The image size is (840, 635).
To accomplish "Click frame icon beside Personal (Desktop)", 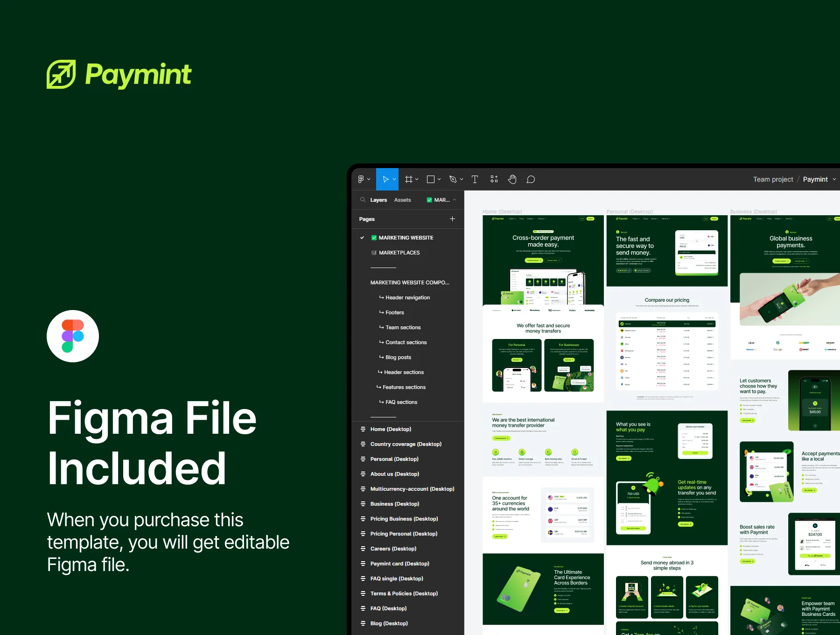I will (x=363, y=459).
